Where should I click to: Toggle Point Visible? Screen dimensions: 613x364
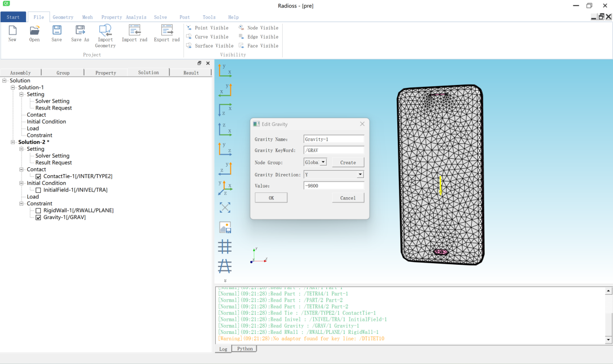coord(207,28)
